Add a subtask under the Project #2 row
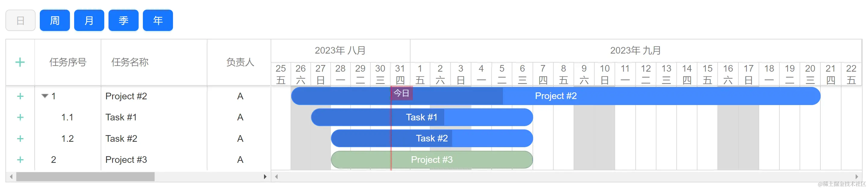868x189 pixels. 20,96
